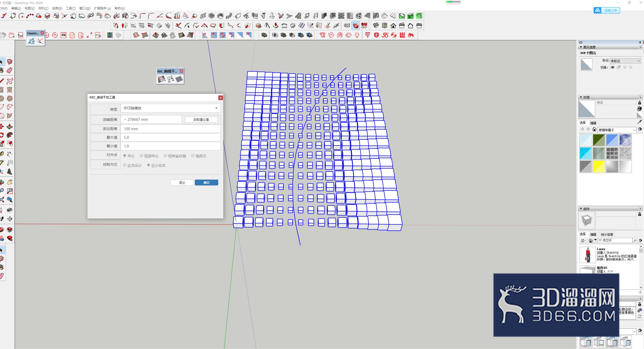Select the 轴原点 radio button
644x349 pixels.
193,155
